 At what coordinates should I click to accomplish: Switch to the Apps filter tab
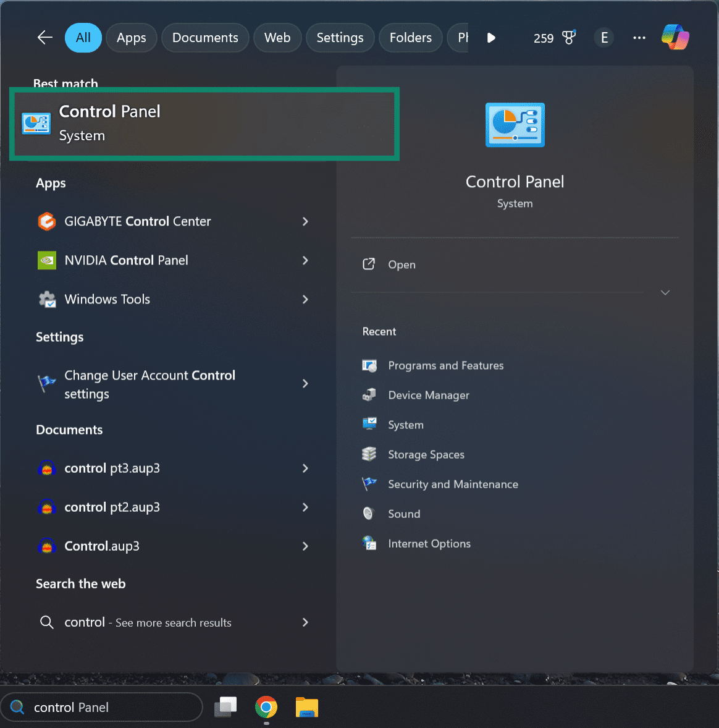[131, 37]
